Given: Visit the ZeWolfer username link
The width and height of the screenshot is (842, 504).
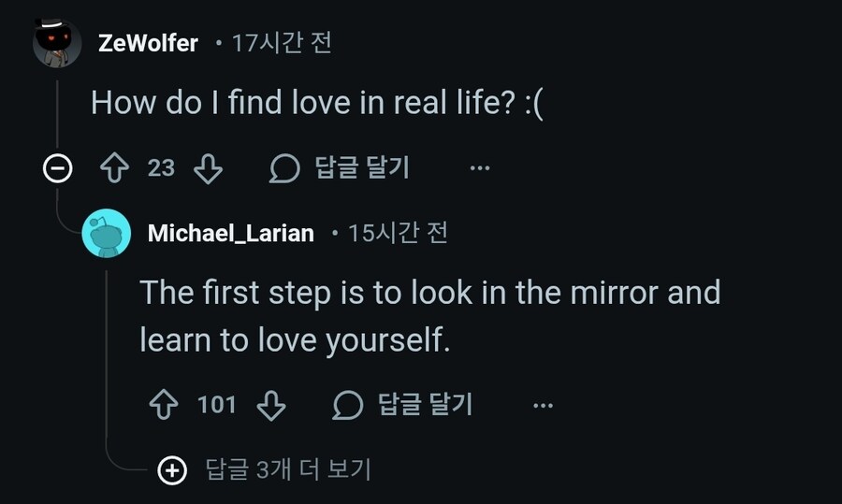Looking at the screenshot, I should pyautogui.click(x=148, y=43).
